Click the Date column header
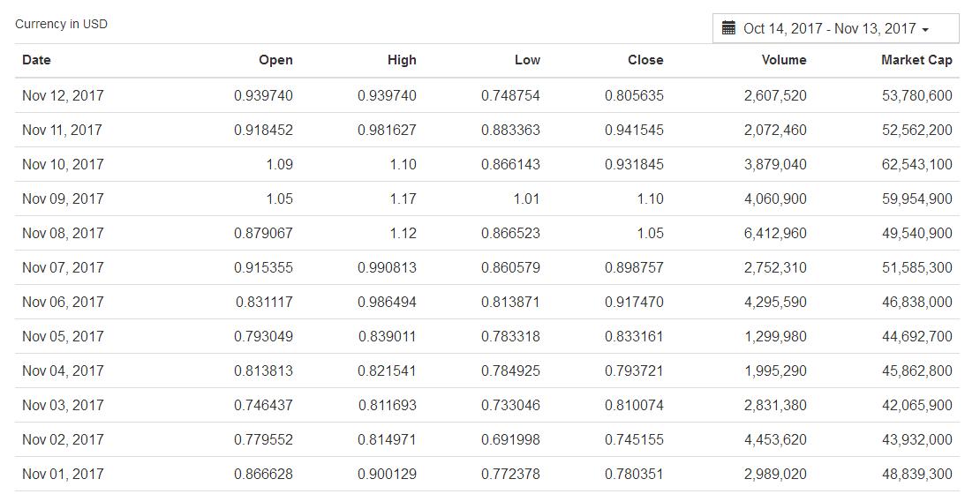Screen dimensions: 980x494 pyautogui.click(x=36, y=60)
